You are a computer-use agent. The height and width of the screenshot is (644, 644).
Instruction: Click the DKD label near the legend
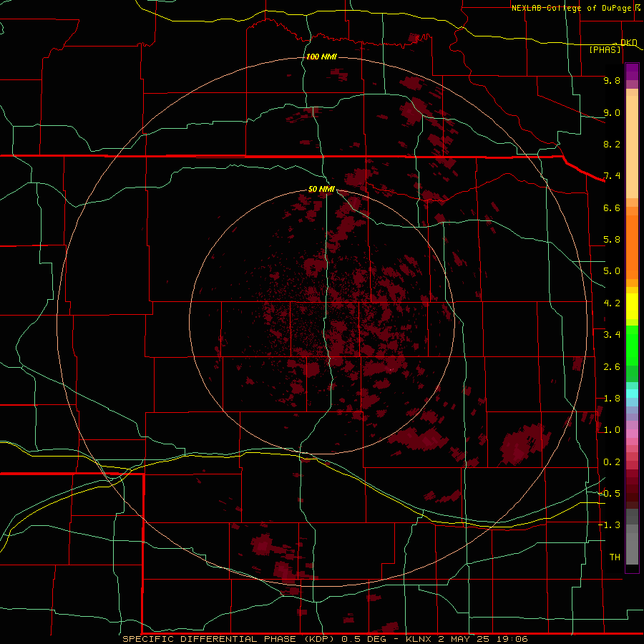629,42
